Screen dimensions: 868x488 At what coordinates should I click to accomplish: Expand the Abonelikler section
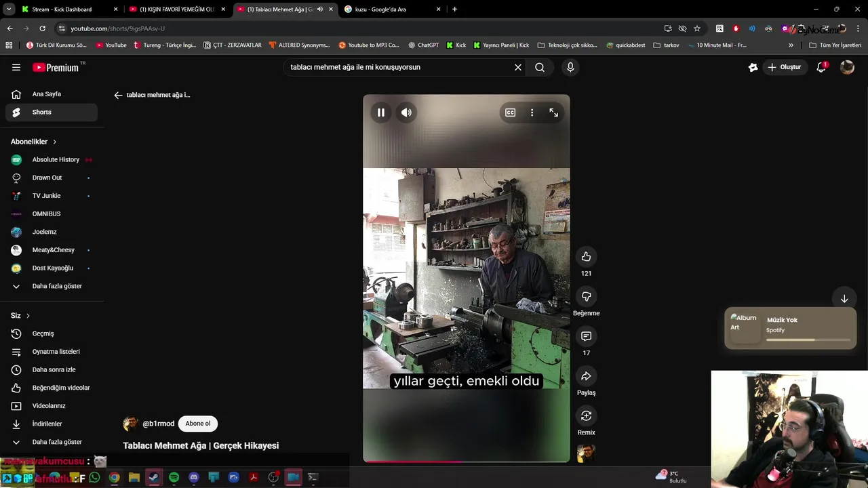point(34,142)
